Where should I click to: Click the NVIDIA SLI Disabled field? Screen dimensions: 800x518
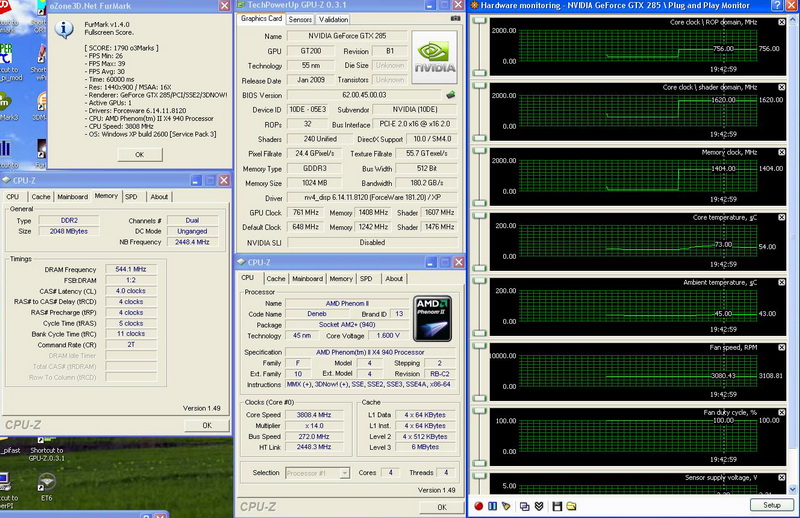coord(372,242)
